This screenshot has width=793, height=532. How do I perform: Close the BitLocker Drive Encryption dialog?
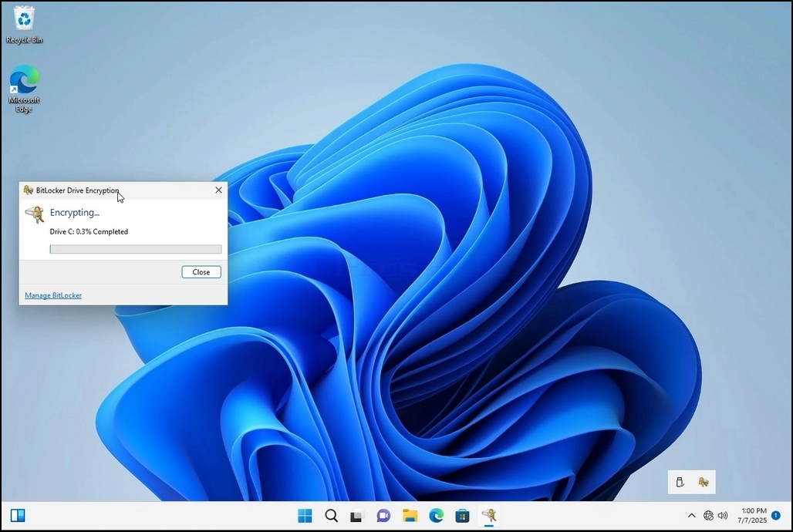click(218, 190)
